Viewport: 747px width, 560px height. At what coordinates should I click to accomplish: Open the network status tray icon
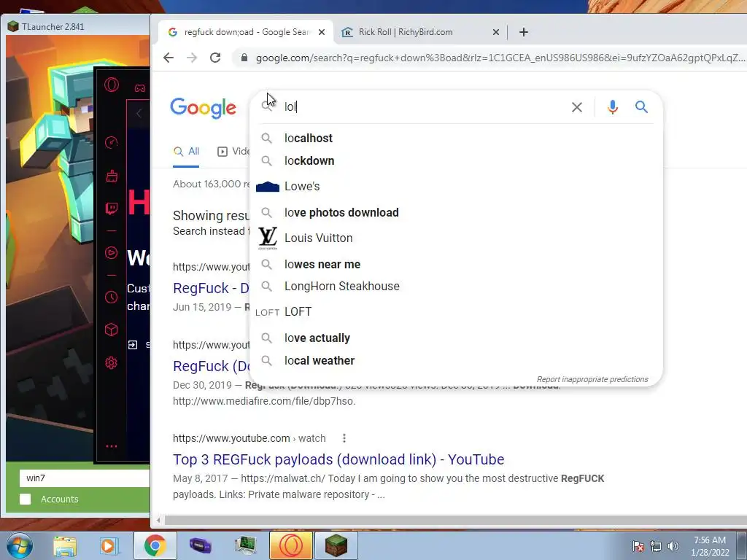(x=656, y=546)
